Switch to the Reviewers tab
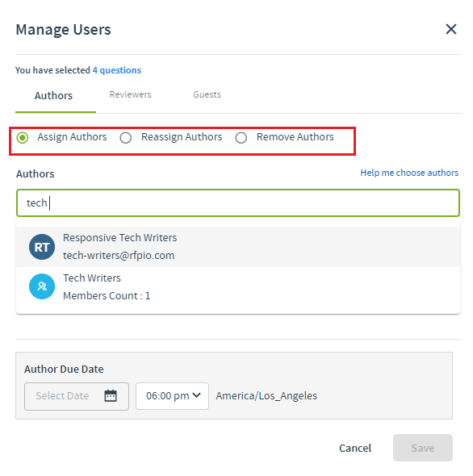 tap(130, 94)
